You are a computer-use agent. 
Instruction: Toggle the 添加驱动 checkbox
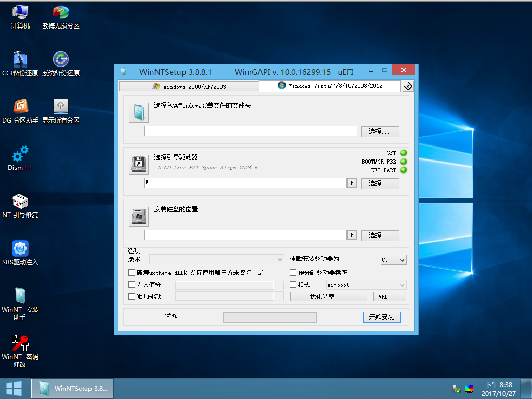coord(132,296)
